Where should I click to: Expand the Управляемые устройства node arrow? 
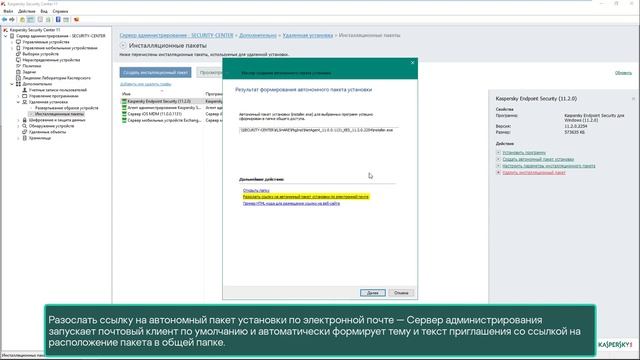coord(12,42)
